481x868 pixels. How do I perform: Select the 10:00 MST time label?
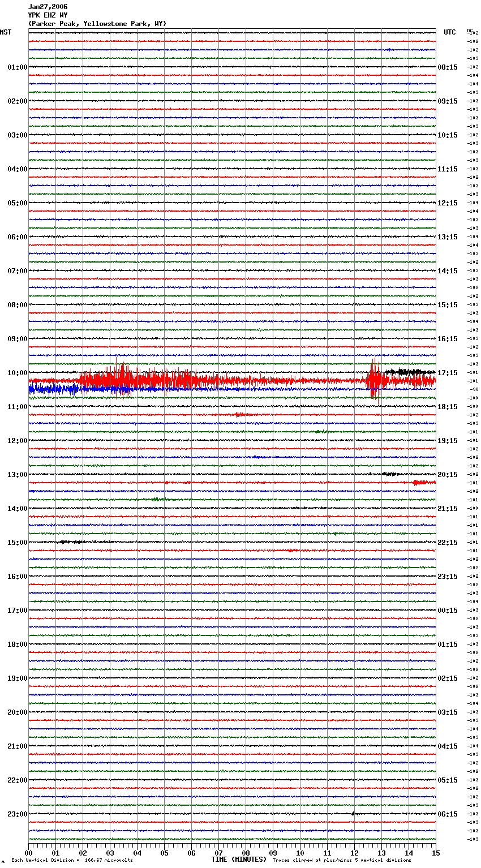[18, 373]
